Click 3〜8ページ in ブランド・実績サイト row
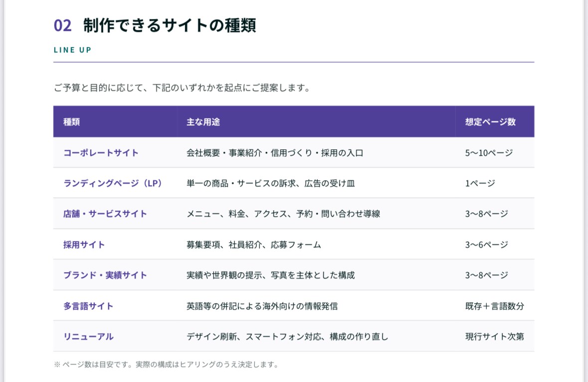 [x=487, y=275]
